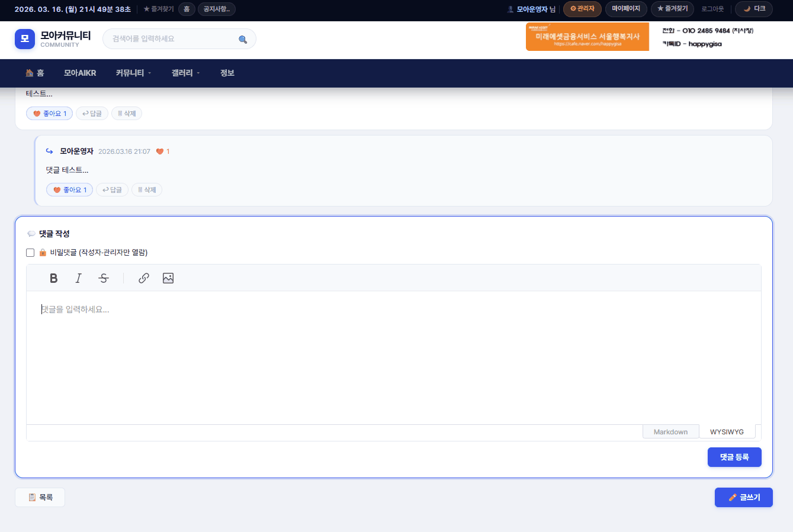Insert a link in the comment
The image size is (793, 532).
coord(143,278)
